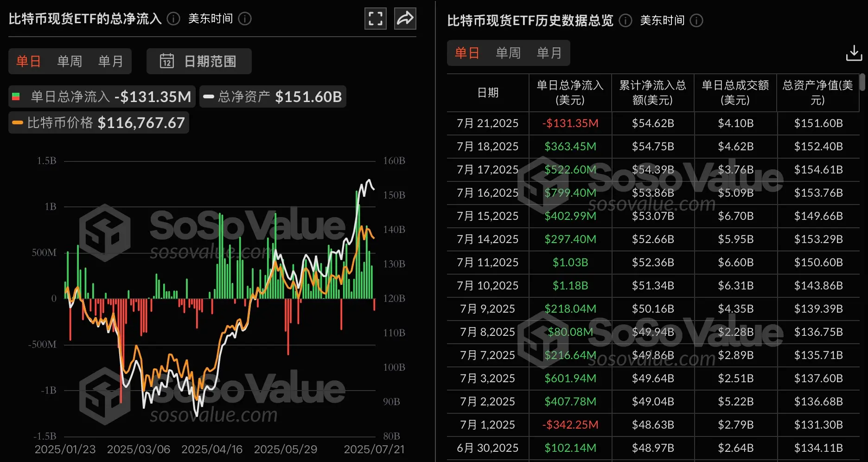Click the $1.18B net inflow cell
The image size is (868, 462).
coord(570,286)
